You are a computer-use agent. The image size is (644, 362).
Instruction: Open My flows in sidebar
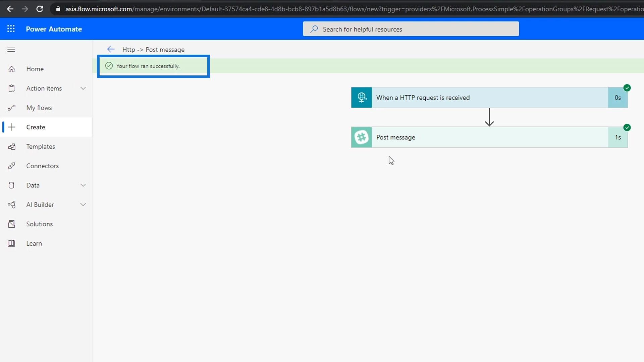pos(39,108)
